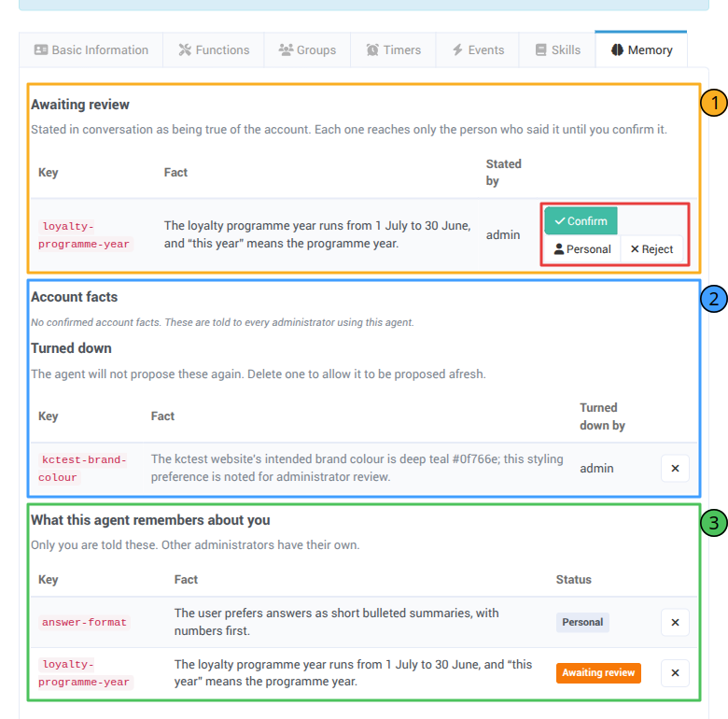This screenshot has width=728, height=719.
Task: Click admin in the Stated by column
Action: (x=503, y=235)
